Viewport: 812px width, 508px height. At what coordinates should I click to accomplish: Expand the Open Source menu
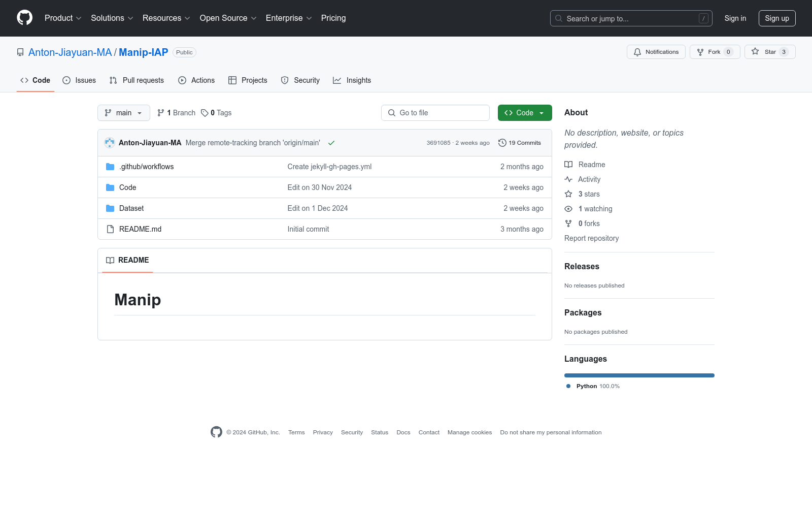228,18
